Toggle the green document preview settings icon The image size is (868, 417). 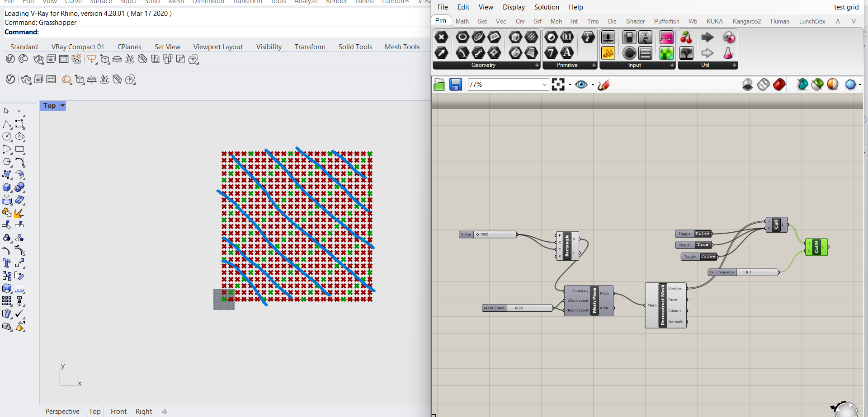(x=817, y=84)
